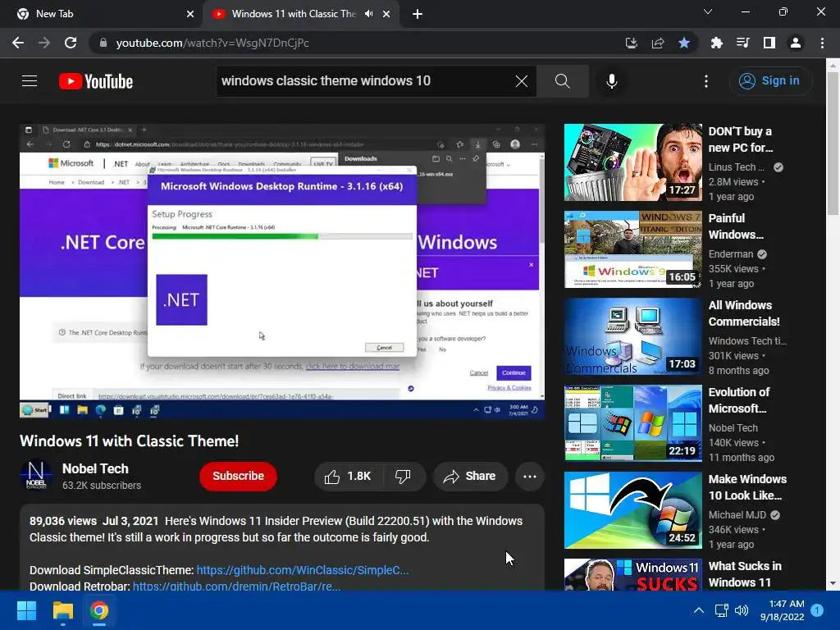The image size is (840, 630).
Task: Open the Windows Start button
Action: point(26,610)
